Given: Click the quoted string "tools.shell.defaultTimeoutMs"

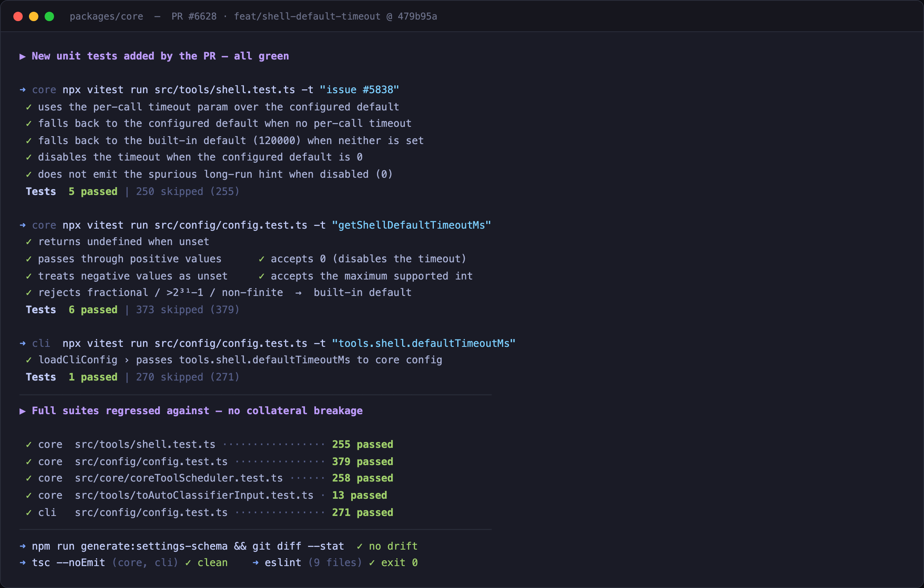Looking at the screenshot, I should pyautogui.click(x=424, y=344).
